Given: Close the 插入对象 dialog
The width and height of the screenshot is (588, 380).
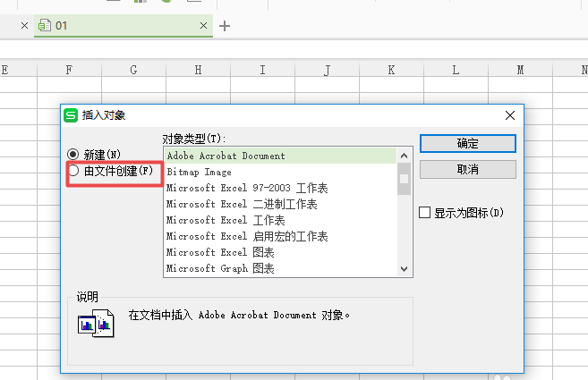Looking at the screenshot, I should (x=510, y=115).
